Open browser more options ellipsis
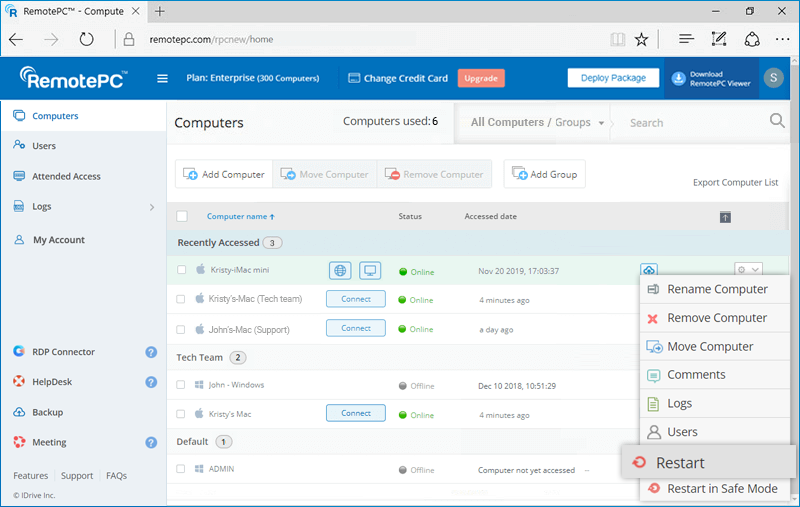 782,39
